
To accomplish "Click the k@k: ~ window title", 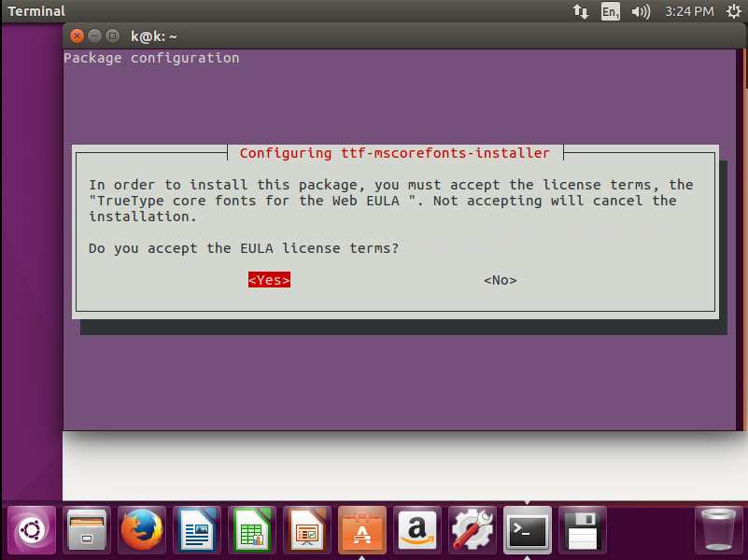I will [x=153, y=36].
